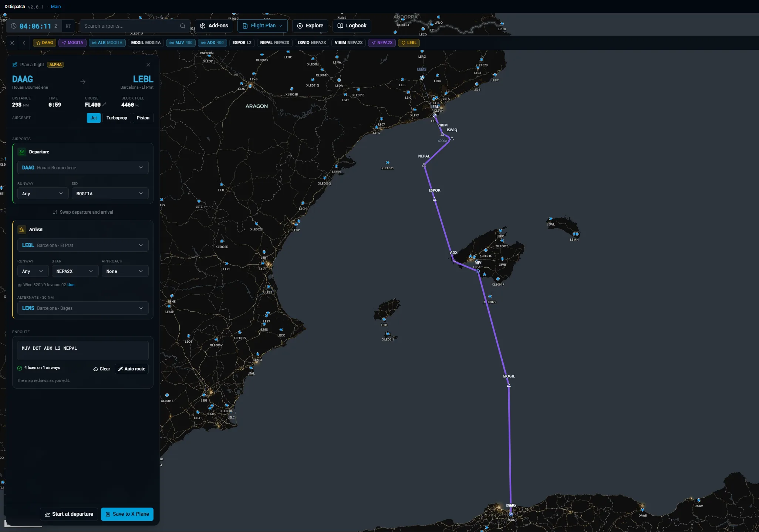Click the pencil icon beside FL400 cruise
The height and width of the screenshot is (532, 759).
coord(105,105)
